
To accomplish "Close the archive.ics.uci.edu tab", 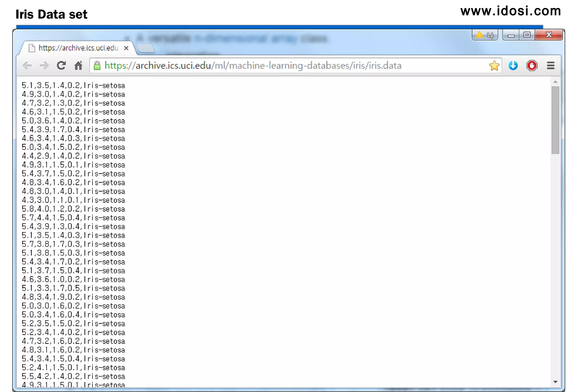I will [x=126, y=48].
